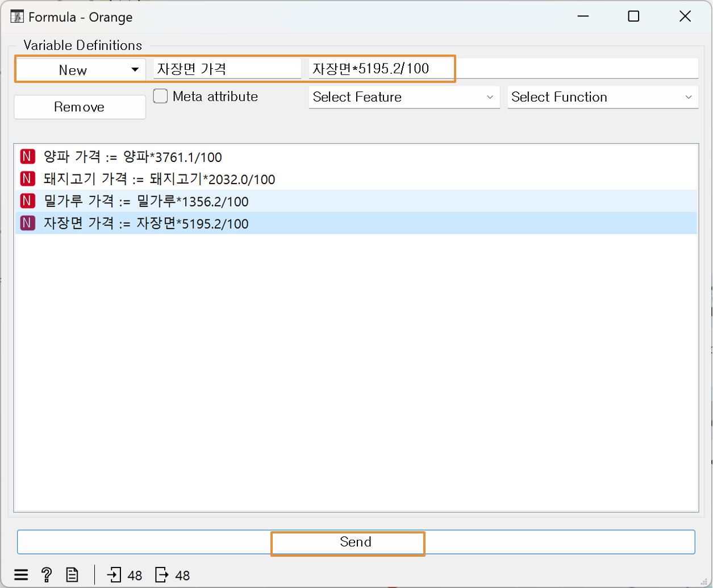Select the 자장면 가격 definition row

pos(356,223)
